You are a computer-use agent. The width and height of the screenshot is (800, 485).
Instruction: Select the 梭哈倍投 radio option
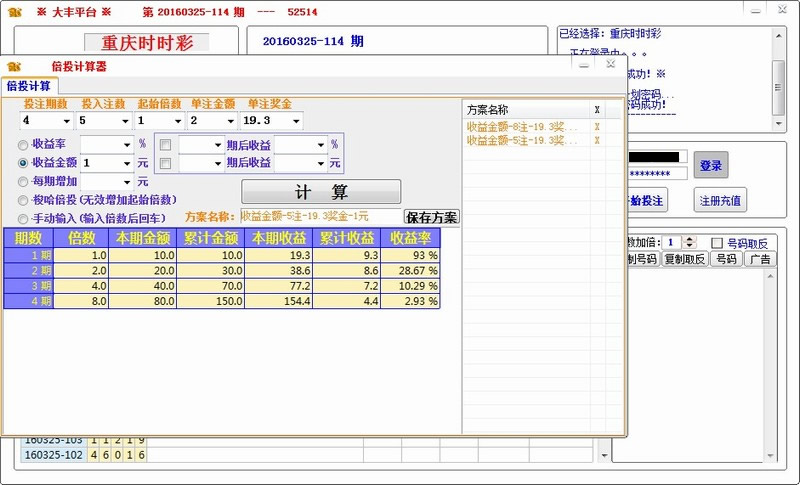(x=22, y=200)
